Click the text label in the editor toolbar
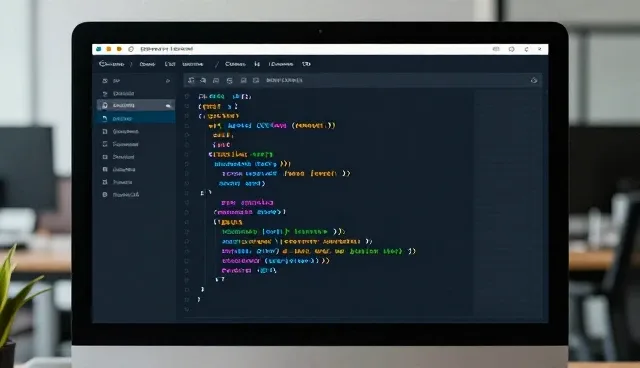Viewport: 640px width, 368px height. click(284, 80)
